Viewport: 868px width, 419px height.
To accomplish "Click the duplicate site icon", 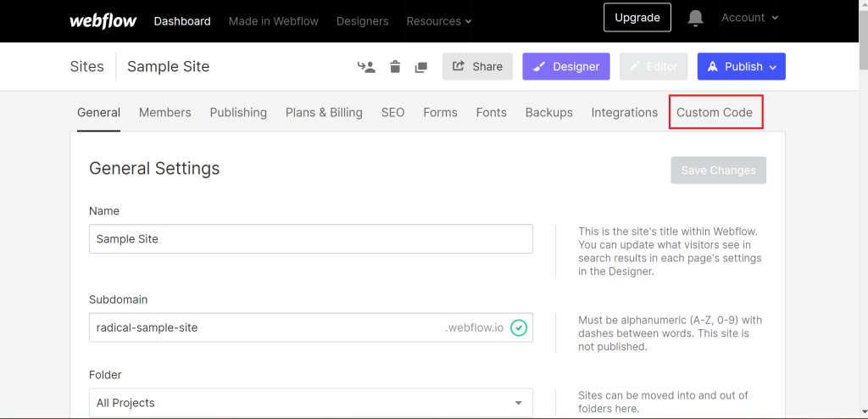I will coord(420,67).
